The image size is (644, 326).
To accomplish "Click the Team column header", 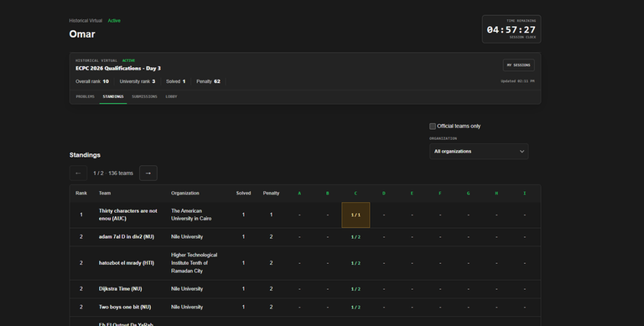I will click(105, 193).
